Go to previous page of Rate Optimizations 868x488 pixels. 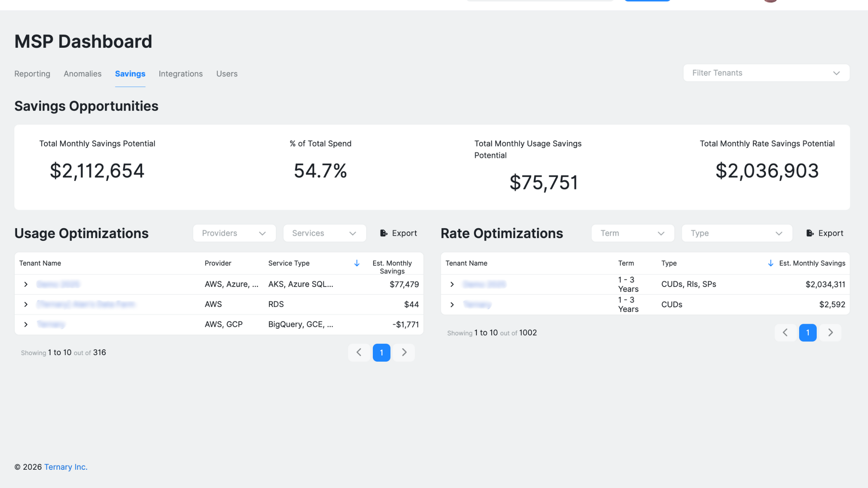[x=785, y=333]
